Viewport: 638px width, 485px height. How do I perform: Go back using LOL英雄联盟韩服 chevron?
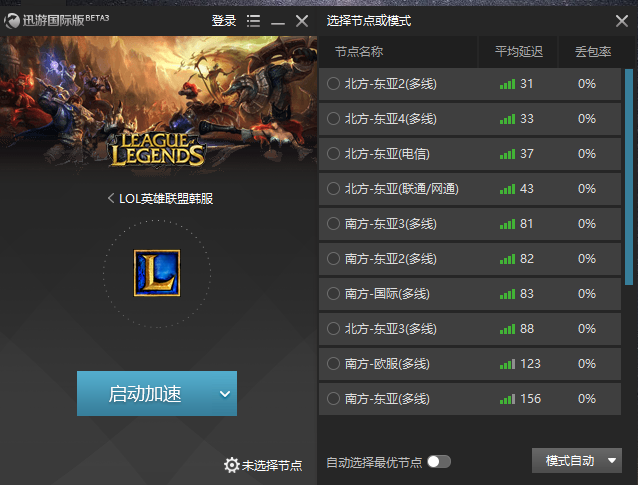tap(111, 198)
